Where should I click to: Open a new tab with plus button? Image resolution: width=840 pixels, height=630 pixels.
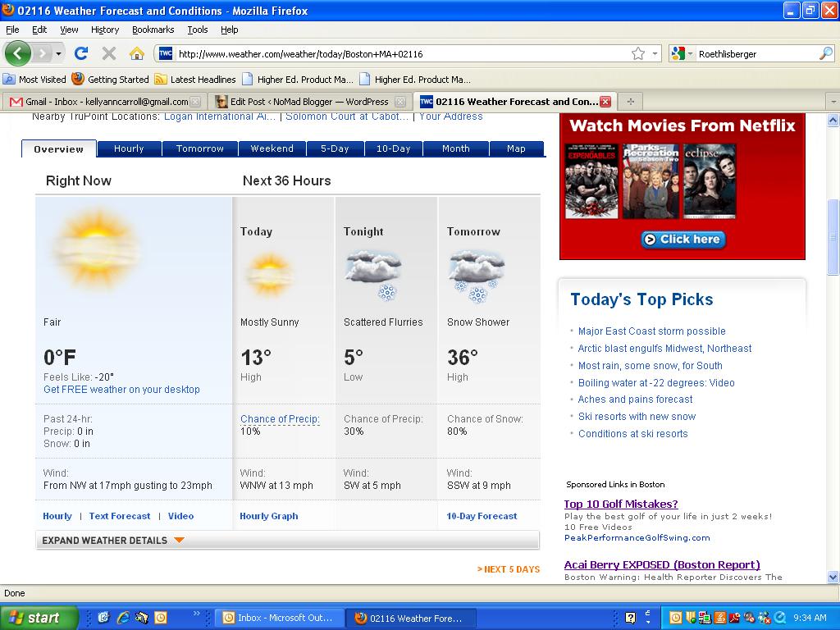630,102
